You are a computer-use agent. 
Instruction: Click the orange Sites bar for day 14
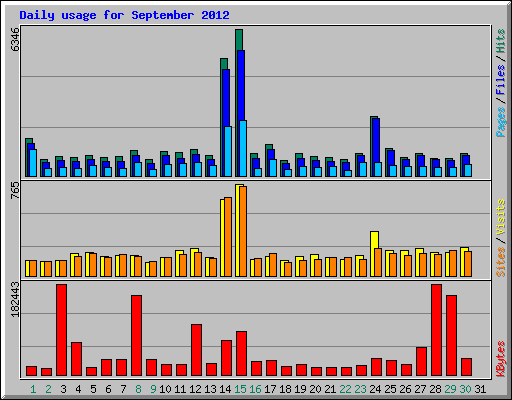(x=228, y=237)
